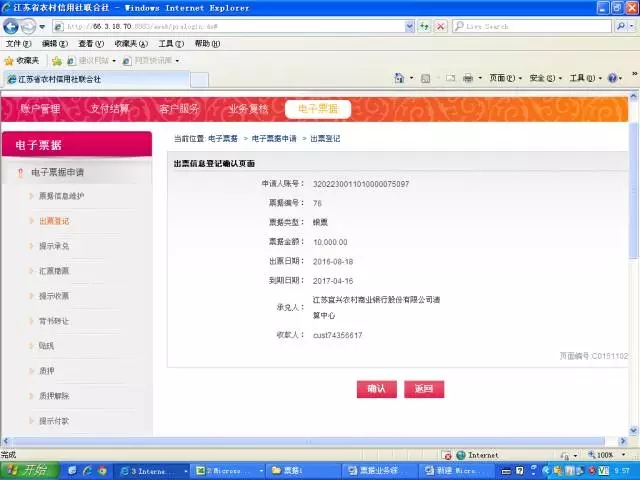Open 质押 in sidebar

click(x=47, y=371)
